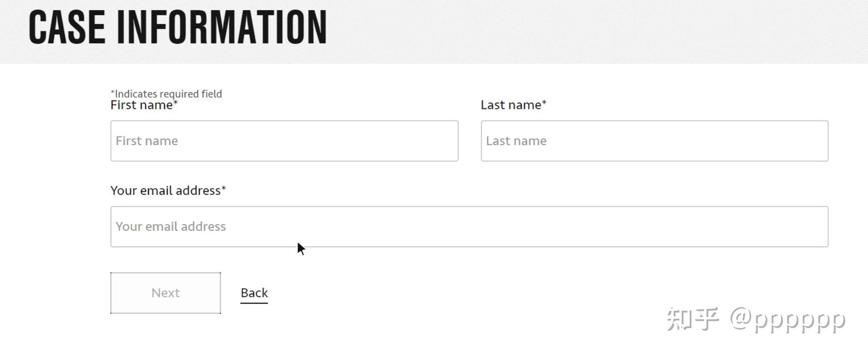Click the asterisk after First name label
The height and width of the screenshot is (357, 868).
point(176,102)
